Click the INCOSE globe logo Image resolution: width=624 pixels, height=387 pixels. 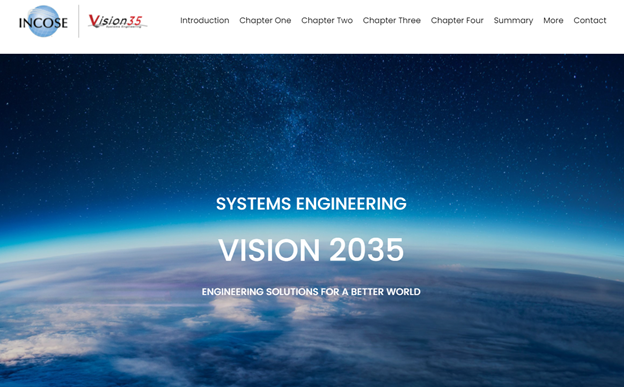pos(43,22)
